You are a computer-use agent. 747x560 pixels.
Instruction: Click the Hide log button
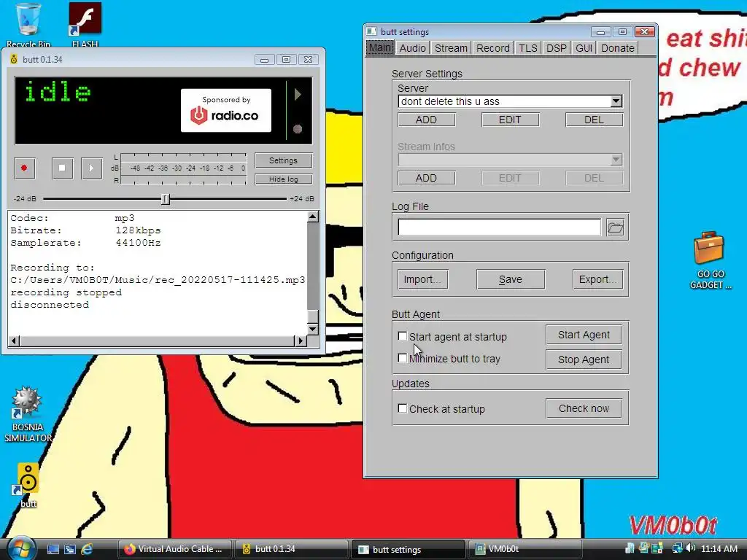[284, 179]
